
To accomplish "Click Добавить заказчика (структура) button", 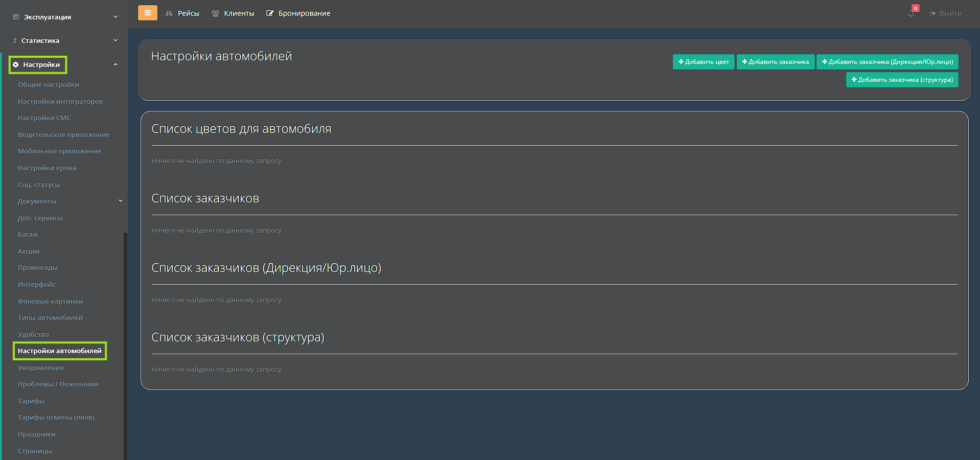I will 902,80.
